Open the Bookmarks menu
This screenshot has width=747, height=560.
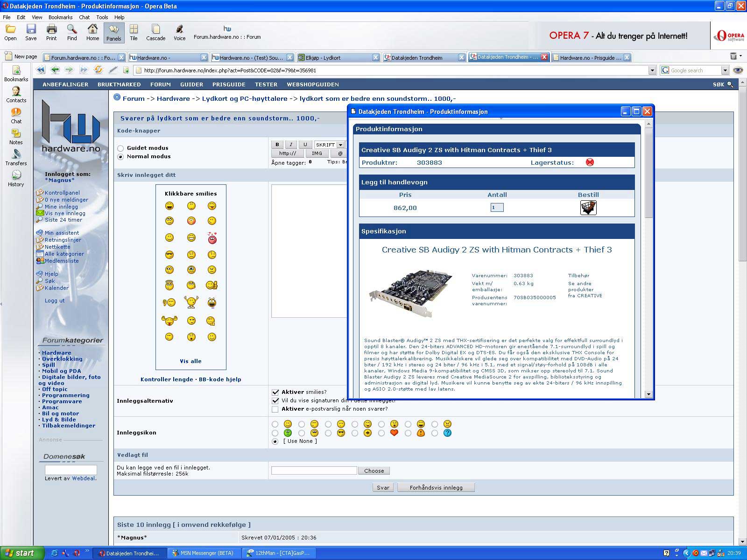60,17
